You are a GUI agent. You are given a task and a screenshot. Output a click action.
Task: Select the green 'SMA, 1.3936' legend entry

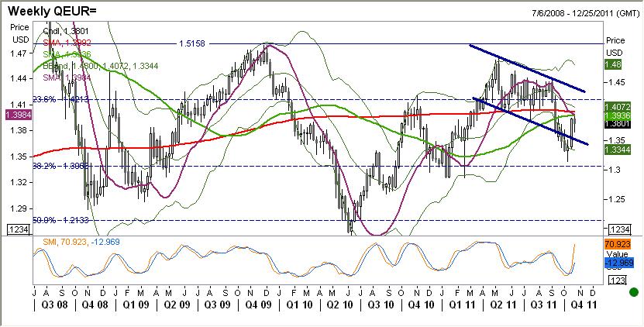pyautogui.click(x=67, y=54)
